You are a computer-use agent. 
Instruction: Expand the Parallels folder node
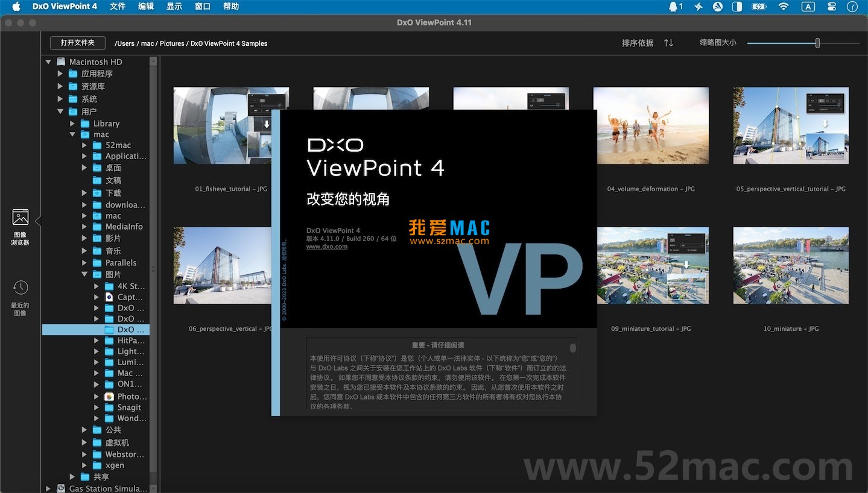(x=84, y=263)
